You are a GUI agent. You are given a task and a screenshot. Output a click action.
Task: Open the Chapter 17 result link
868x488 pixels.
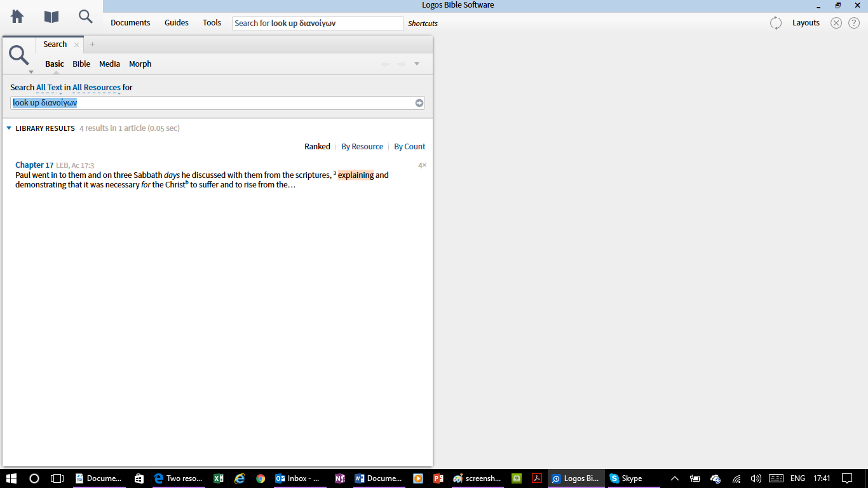click(34, 165)
